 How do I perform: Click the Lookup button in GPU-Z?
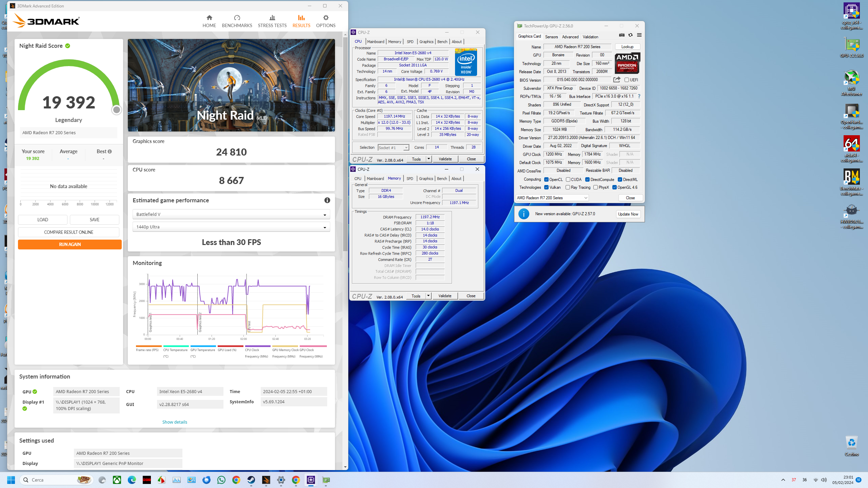627,47
